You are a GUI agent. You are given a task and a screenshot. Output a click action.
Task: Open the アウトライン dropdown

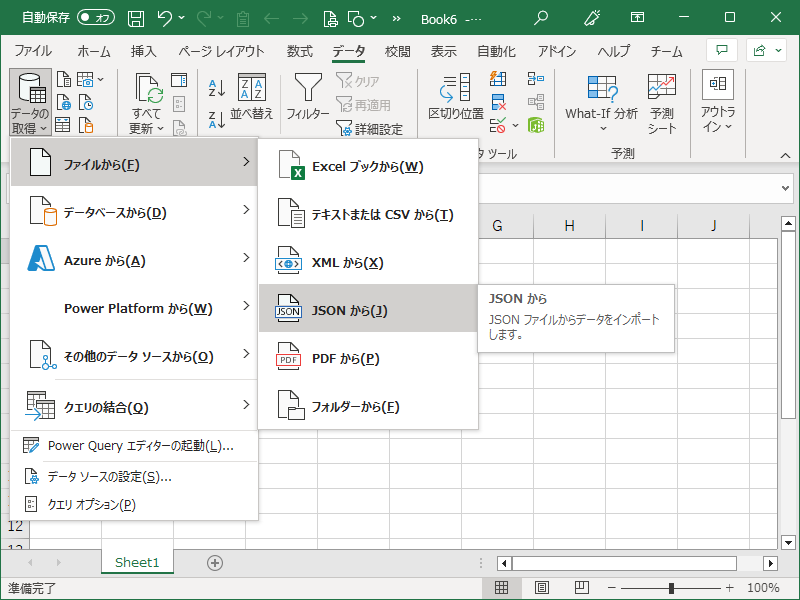tap(717, 102)
